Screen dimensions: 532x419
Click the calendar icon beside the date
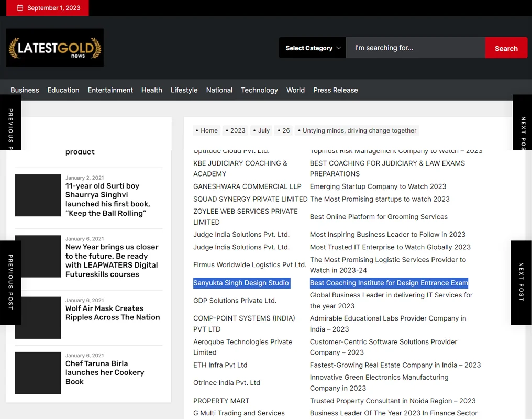click(20, 8)
